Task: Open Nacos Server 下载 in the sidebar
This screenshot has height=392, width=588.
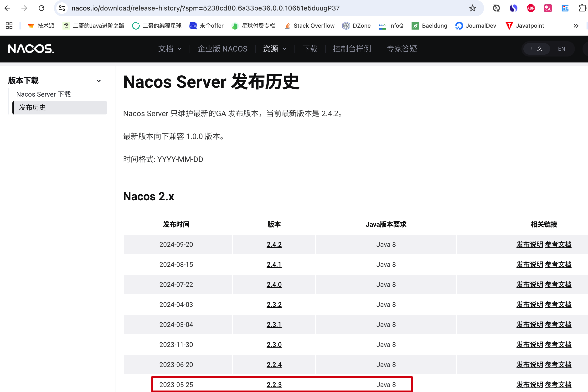Action: 43,94
